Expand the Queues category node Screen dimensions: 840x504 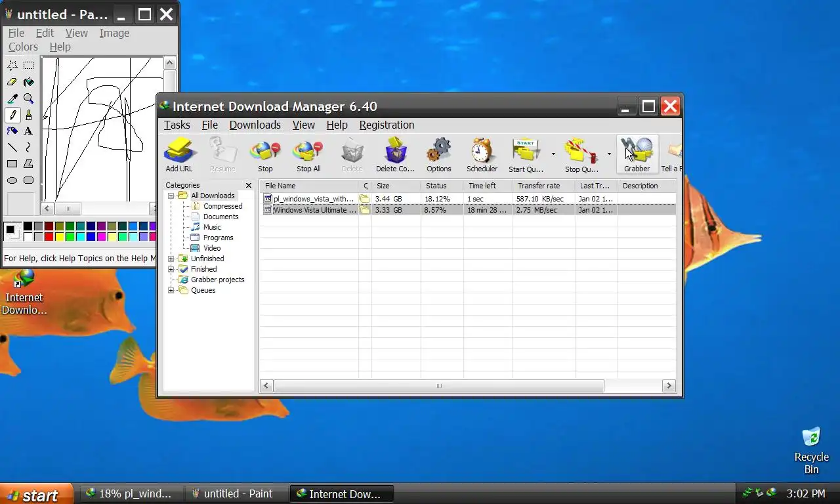coord(171,290)
